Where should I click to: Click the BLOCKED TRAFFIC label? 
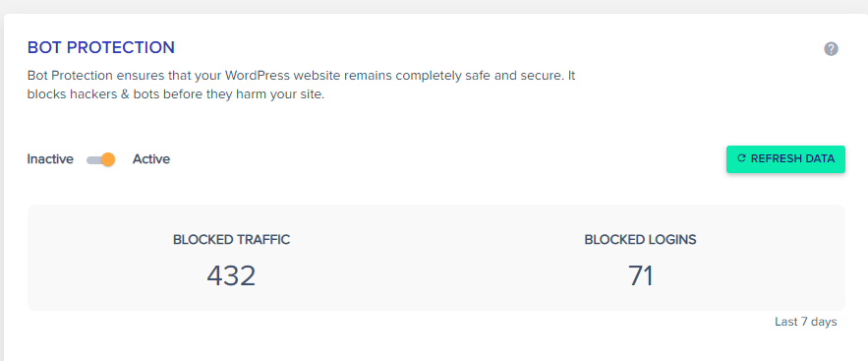(x=231, y=240)
